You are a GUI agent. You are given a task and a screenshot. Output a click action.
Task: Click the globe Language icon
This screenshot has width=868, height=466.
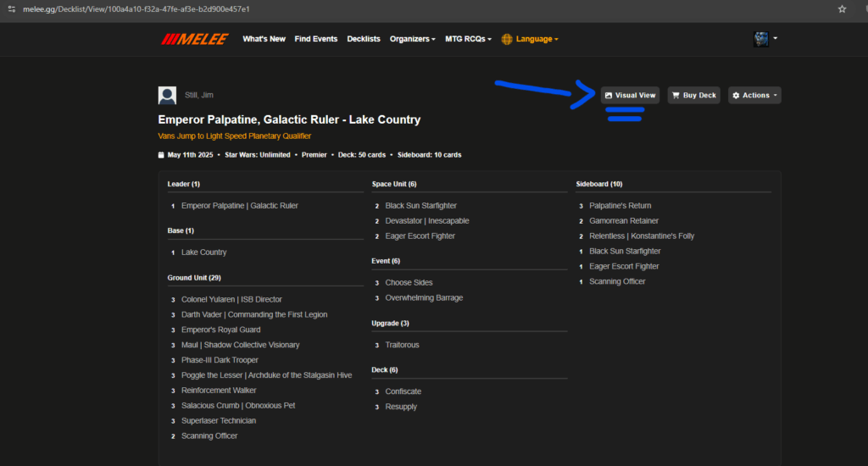click(507, 39)
